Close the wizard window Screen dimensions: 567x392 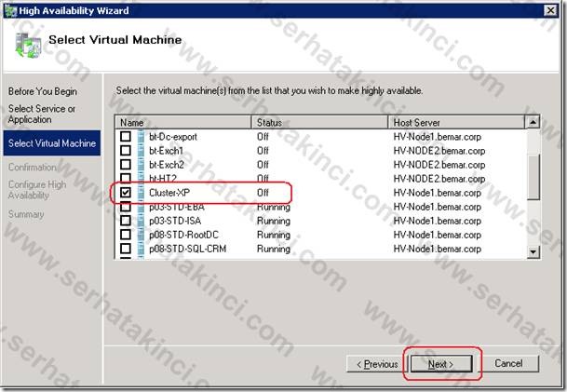click(550, 10)
